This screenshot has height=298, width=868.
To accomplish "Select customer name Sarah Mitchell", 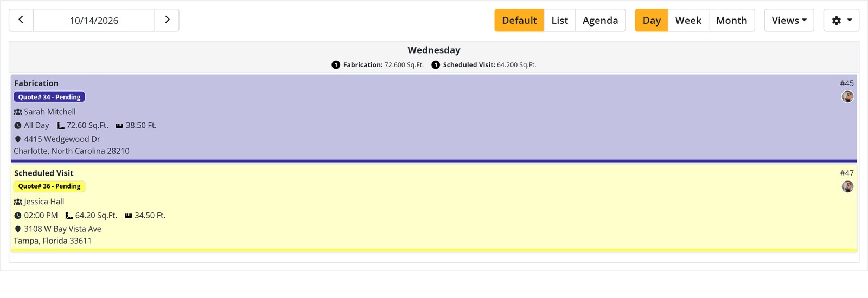I will coord(50,112).
